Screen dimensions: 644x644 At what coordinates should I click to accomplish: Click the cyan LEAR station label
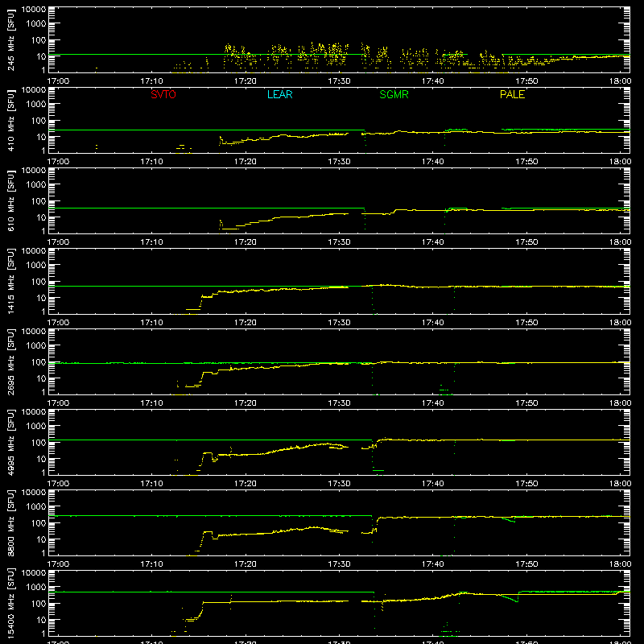pos(279,94)
